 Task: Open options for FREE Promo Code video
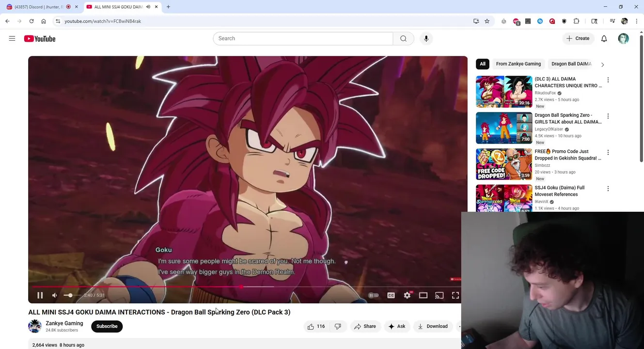pyautogui.click(x=608, y=152)
